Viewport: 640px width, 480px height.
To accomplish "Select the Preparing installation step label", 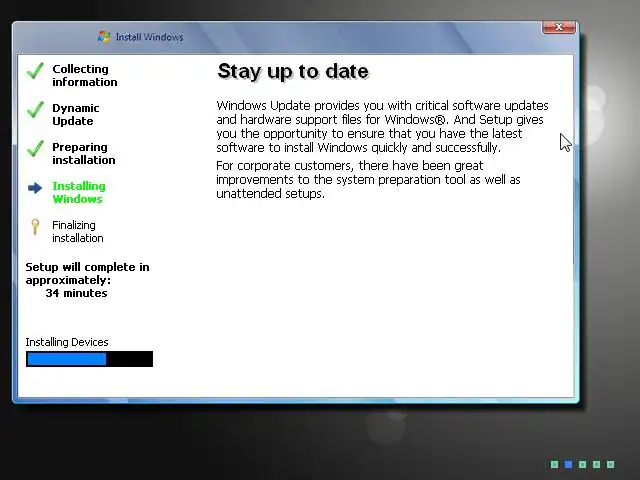I will pyautogui.click(x=84, y=153).
